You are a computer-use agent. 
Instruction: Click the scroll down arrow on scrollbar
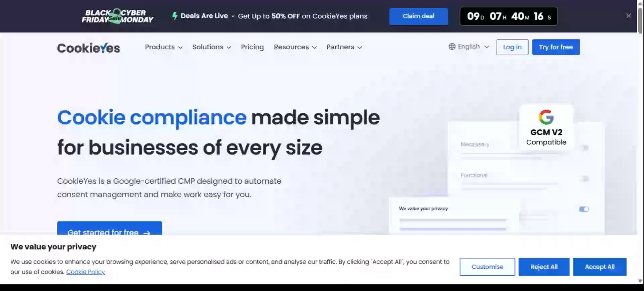640,281
